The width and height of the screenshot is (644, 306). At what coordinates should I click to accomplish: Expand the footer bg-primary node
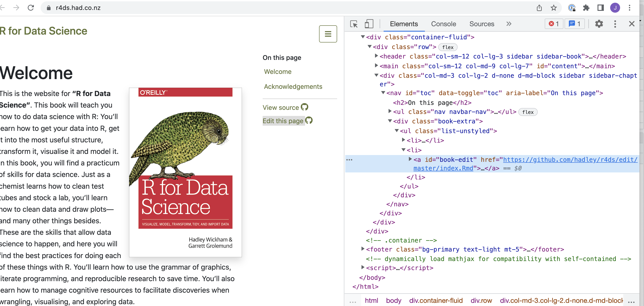(x=363, y=249)
